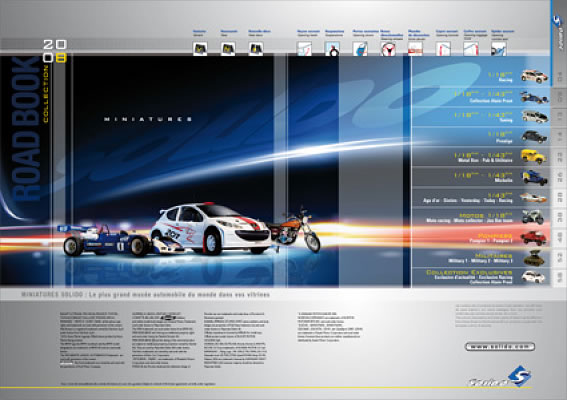This screenshot has height=400, width=567.
Task: Click the opening doors icon with blue car door
Action: click(x=360, y=48)
